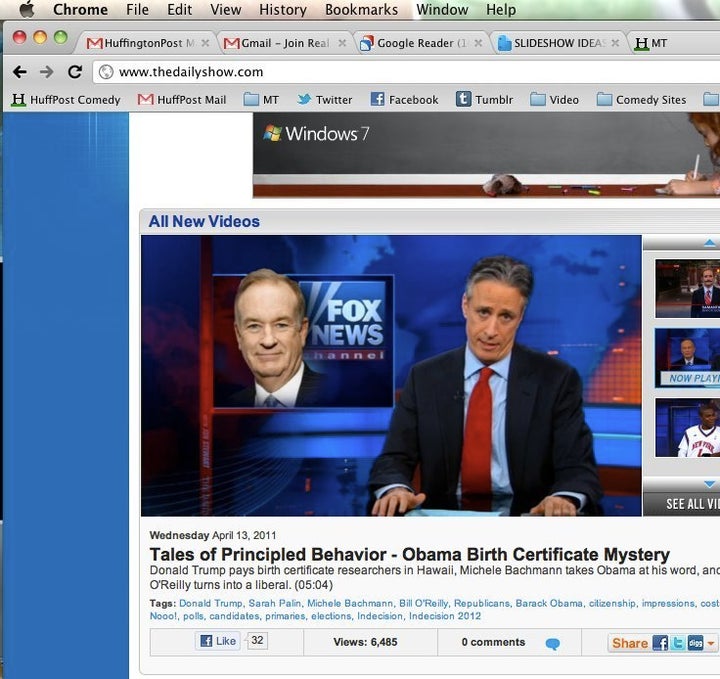Open the Window menu
Image resolution: width=720 pixels, height=679 pixels.
[442, 10]
